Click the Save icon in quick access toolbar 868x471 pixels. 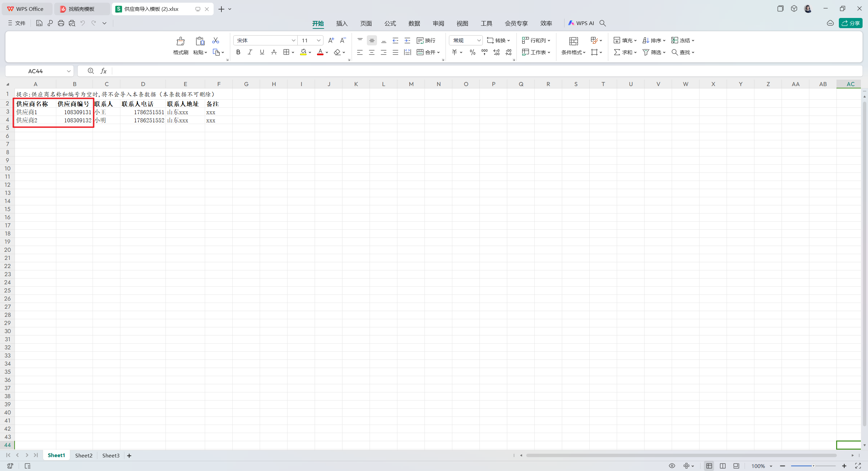39,23
